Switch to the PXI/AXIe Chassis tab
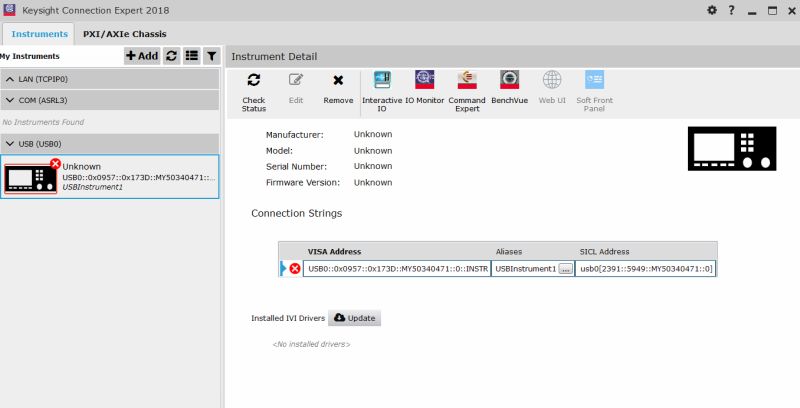 [x=124, y=34]
